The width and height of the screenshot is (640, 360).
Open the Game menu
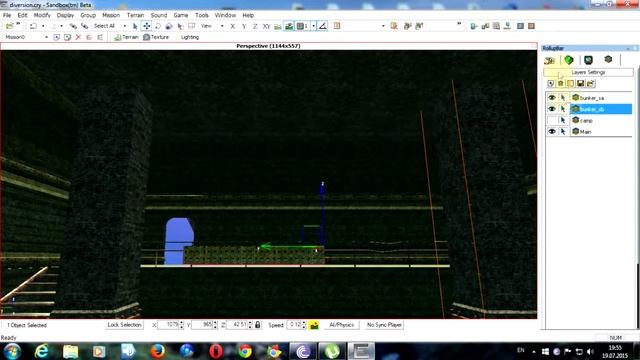[x=180, y=15]
